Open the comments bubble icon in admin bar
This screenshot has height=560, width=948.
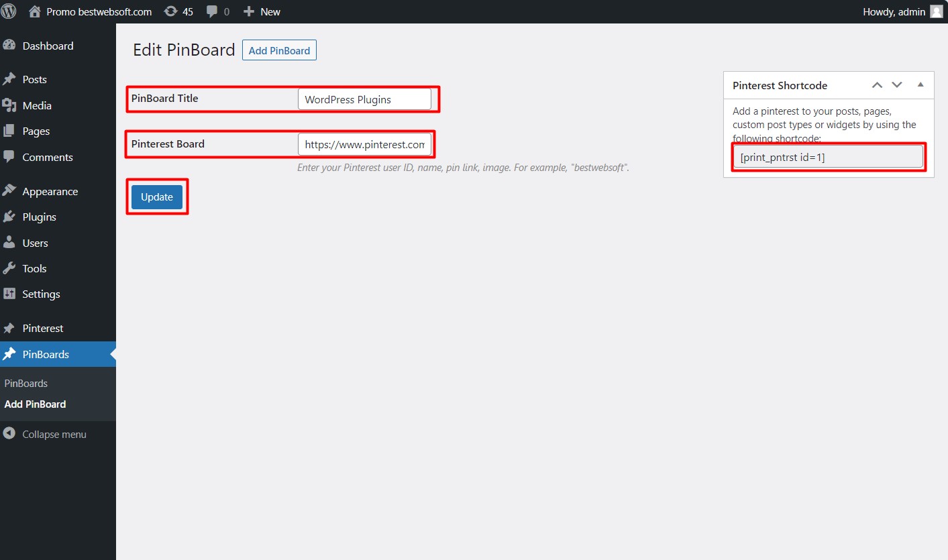click(x=212, y=11)
